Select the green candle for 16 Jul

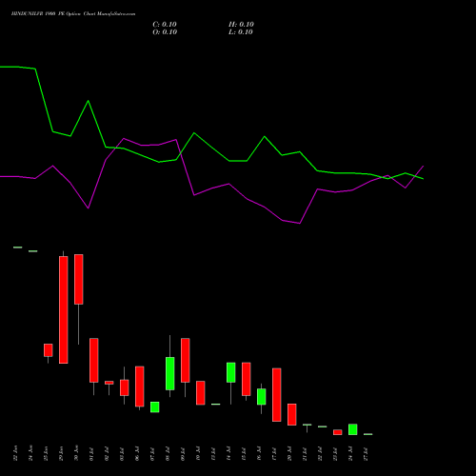point(262,397)
